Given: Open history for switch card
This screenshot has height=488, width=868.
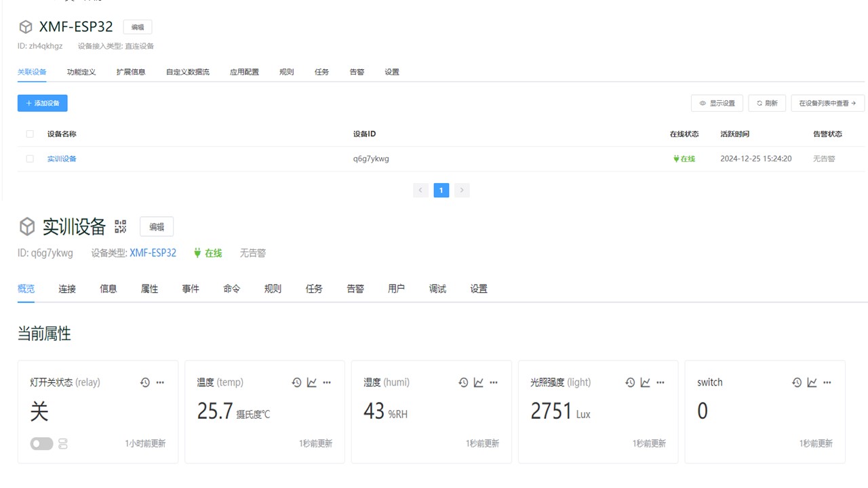Looking at the screenshot, I should [x=797, y=383].
